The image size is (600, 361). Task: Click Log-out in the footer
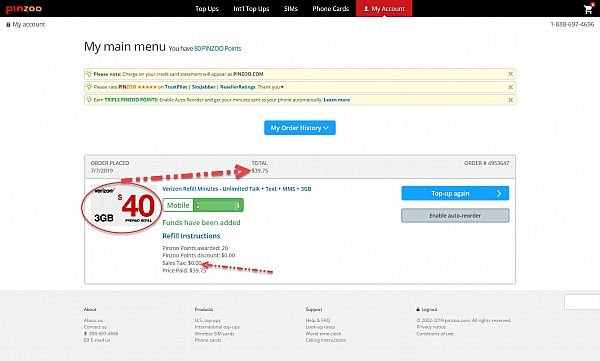tap(427, 309)
